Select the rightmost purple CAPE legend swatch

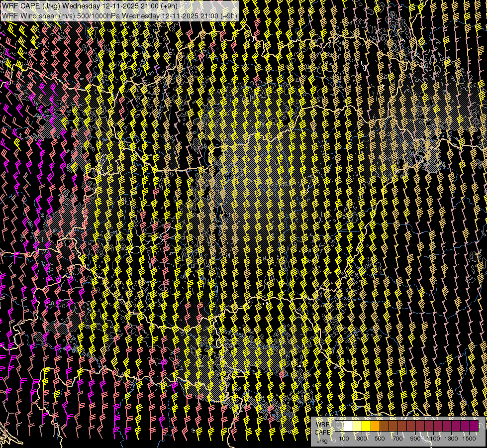pos(474,426)
